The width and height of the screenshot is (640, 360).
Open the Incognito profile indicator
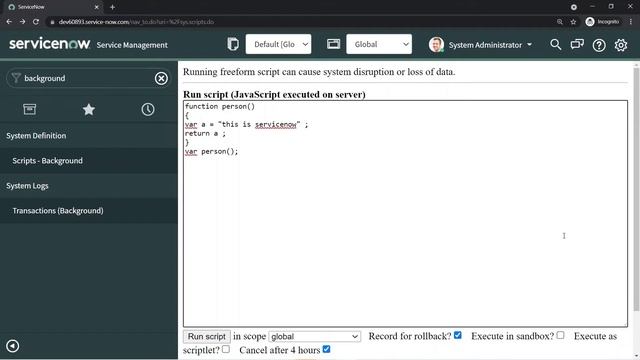pos(602,22)
